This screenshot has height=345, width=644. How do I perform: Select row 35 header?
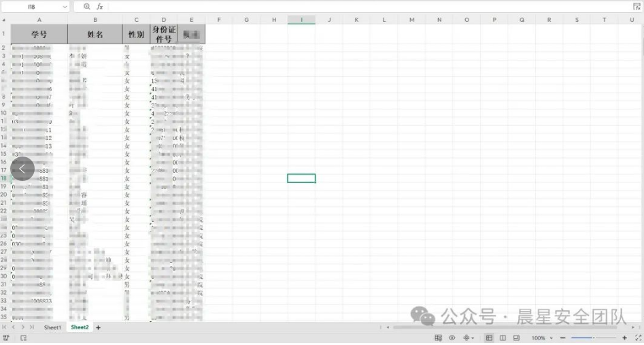click(3, 317)
